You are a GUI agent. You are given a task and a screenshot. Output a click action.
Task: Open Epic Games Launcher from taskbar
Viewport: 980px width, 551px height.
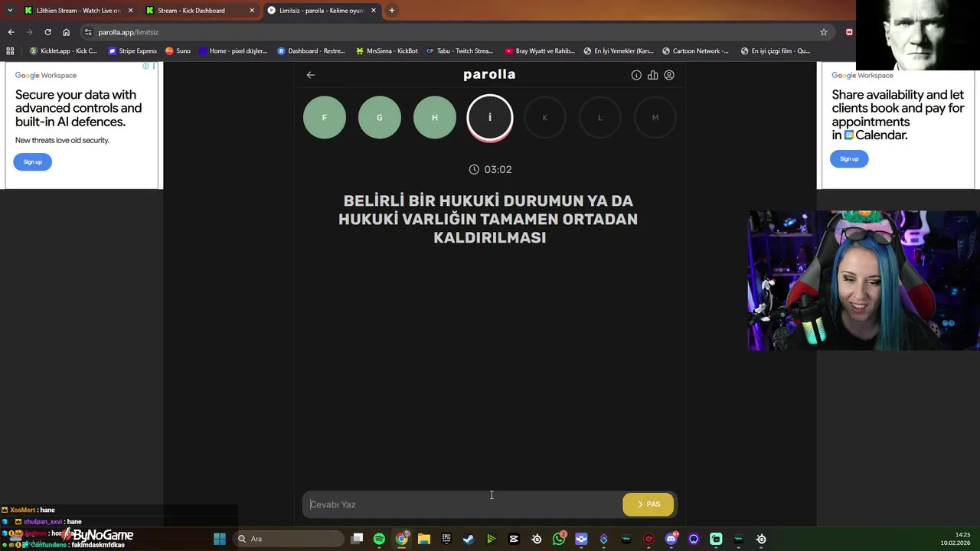[446, 539]
